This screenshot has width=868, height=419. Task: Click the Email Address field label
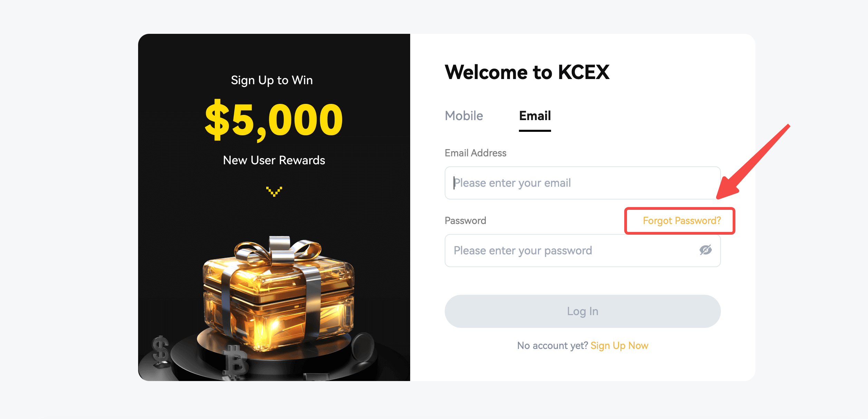(475, 153)
